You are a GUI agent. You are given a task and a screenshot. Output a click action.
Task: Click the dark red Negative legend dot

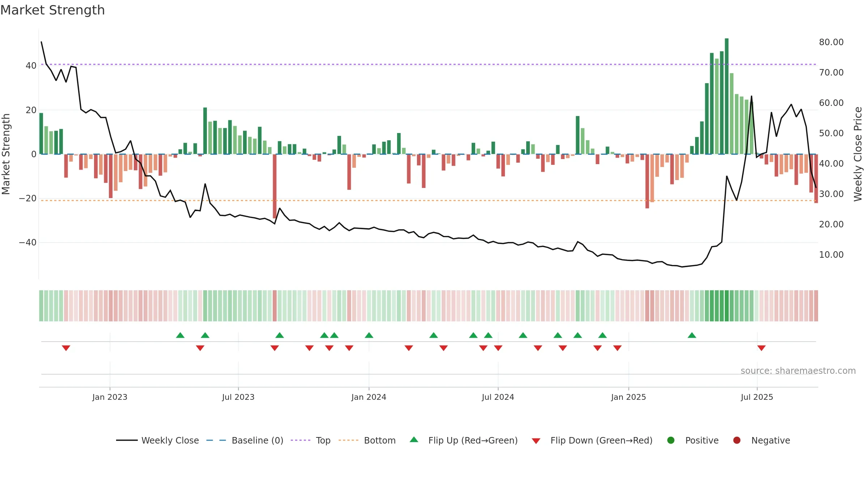pyautogui.click(x=737, y=440)
